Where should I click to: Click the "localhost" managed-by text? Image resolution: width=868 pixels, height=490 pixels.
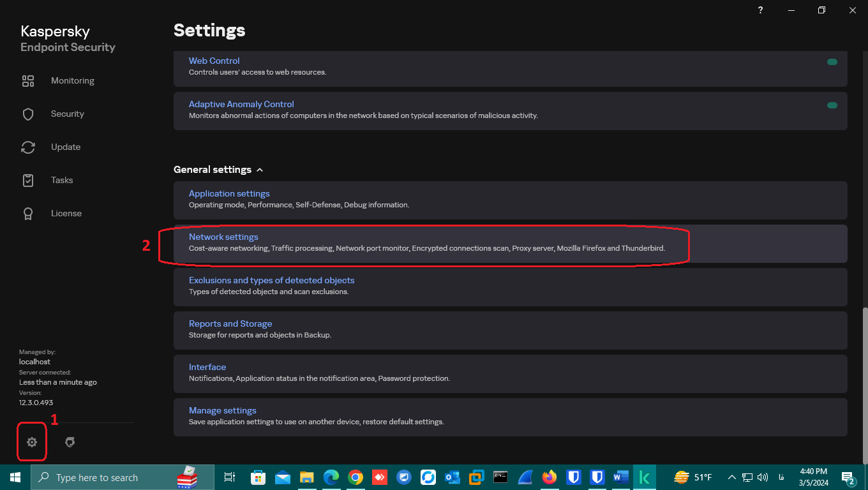(34, 362)
